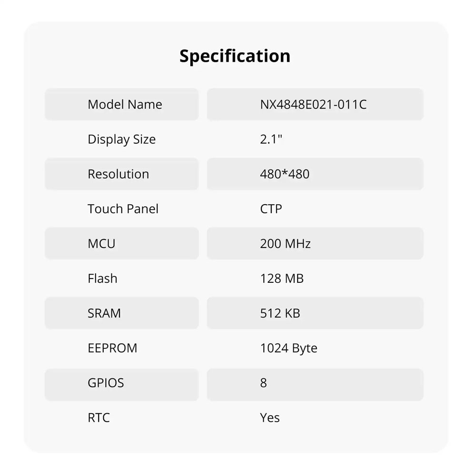
Task: Select the Touch Panel label
Action: pos(123,209)
